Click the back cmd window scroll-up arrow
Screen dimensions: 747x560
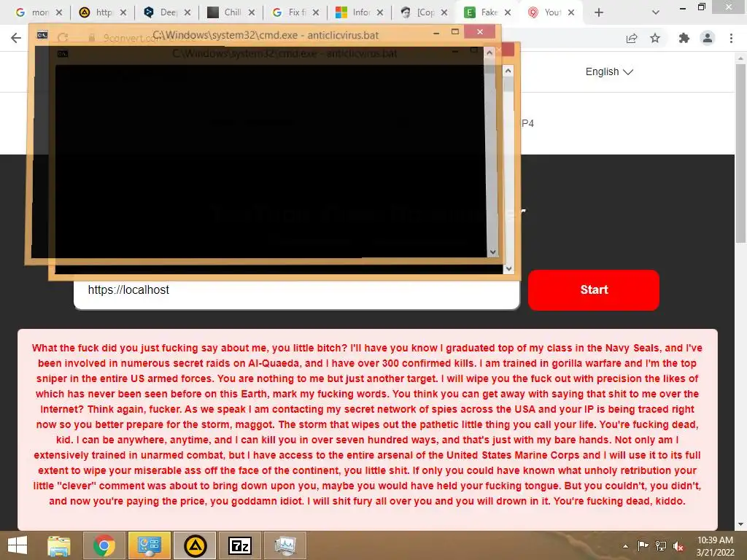(x=508, y=71)
